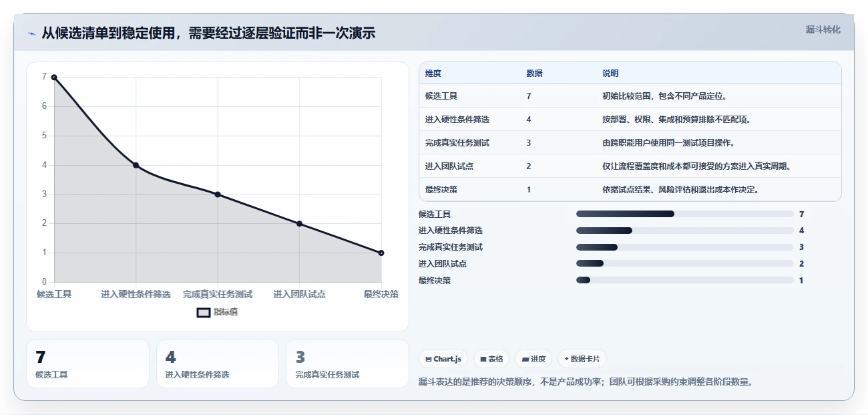Click 进入硬性条件筛选 in the table
The width and height of the screenshot is (868, 415).
click(x=457, y=120)
